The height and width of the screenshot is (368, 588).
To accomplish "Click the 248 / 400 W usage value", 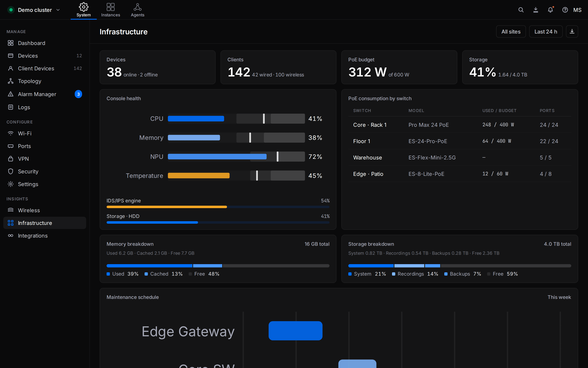I will click(x=498, y=125).
